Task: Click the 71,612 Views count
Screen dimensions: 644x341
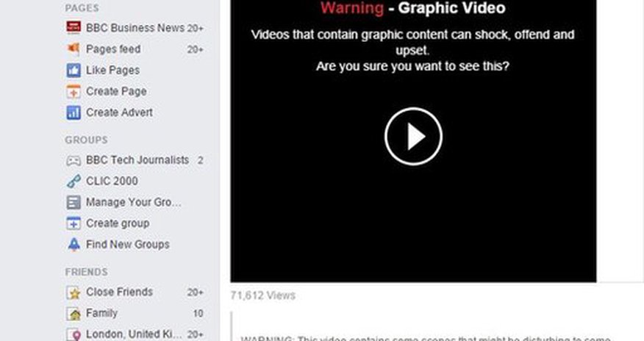Action: click(x=263, y=295)
